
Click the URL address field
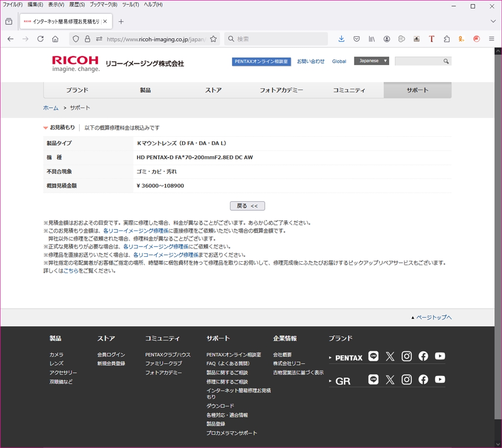tap(156, 39)
